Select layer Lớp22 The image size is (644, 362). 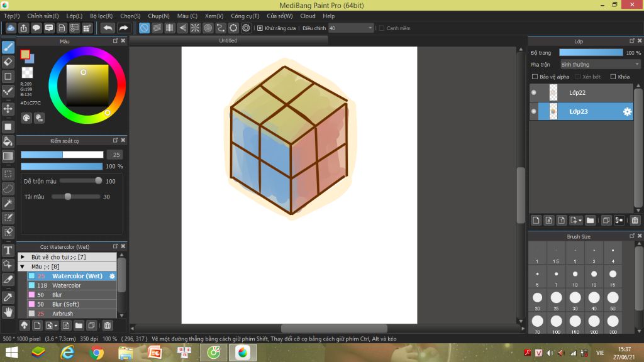pos(581,93)
